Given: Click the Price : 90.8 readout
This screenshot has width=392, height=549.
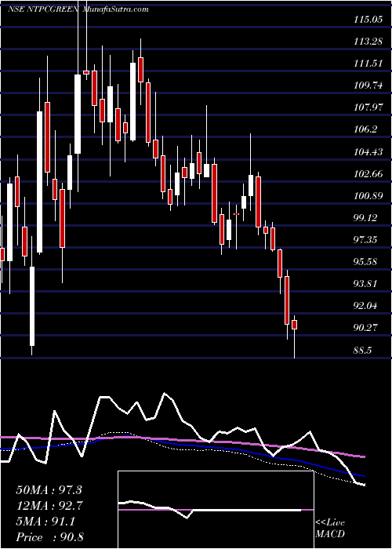Looking at the screenshot, I should pyautogui.click(x=49, y=537).
